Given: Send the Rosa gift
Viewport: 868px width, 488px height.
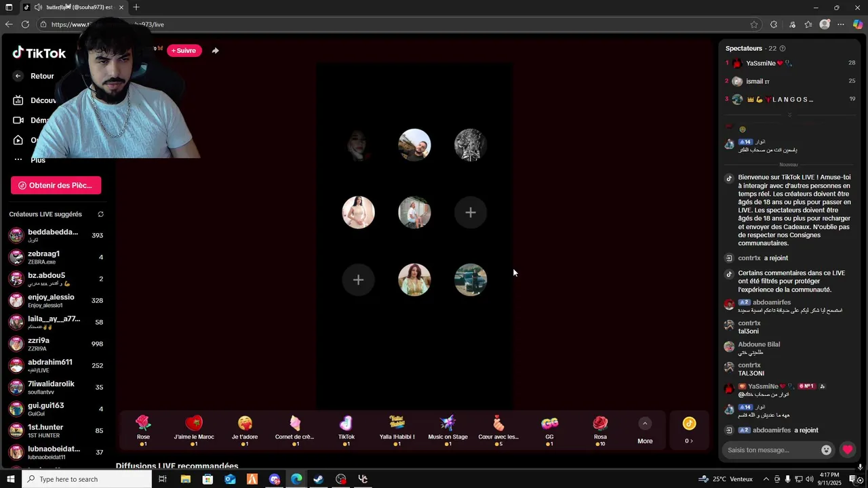Looking at the screenshot, I should pyautogui.click(x=600, y=430).
